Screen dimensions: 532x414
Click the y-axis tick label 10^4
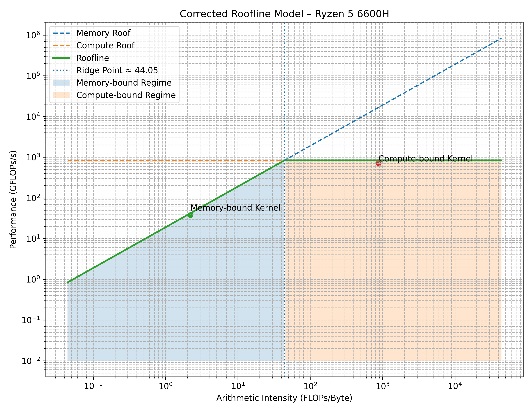tap(33, 117)
